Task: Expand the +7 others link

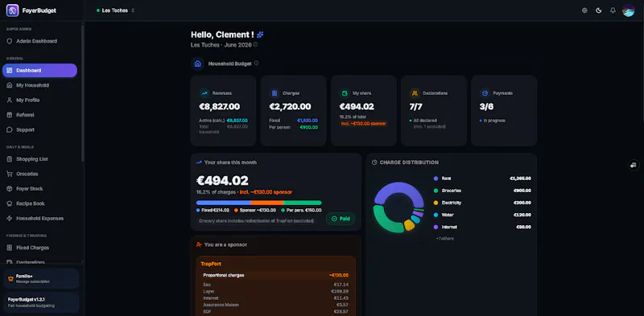Action: (x=445, y=239)
